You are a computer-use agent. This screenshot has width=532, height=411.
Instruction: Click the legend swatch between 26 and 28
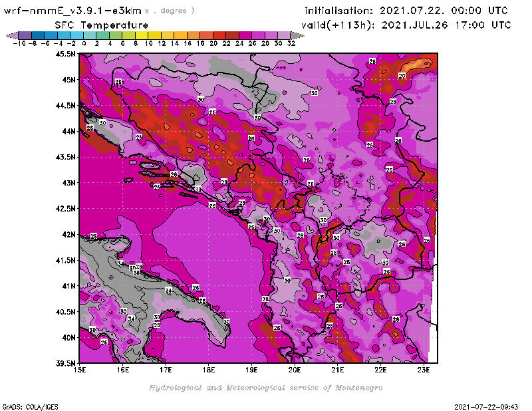[x=258, y=35]
